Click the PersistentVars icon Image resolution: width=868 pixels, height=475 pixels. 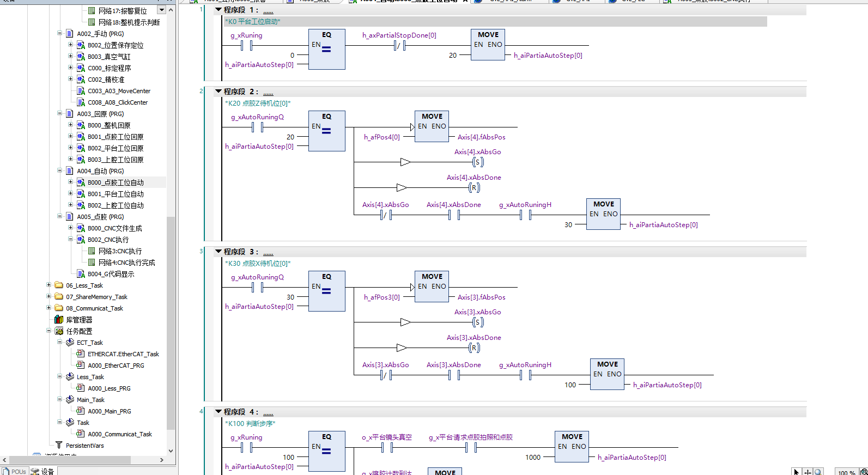tap(59, 446)
